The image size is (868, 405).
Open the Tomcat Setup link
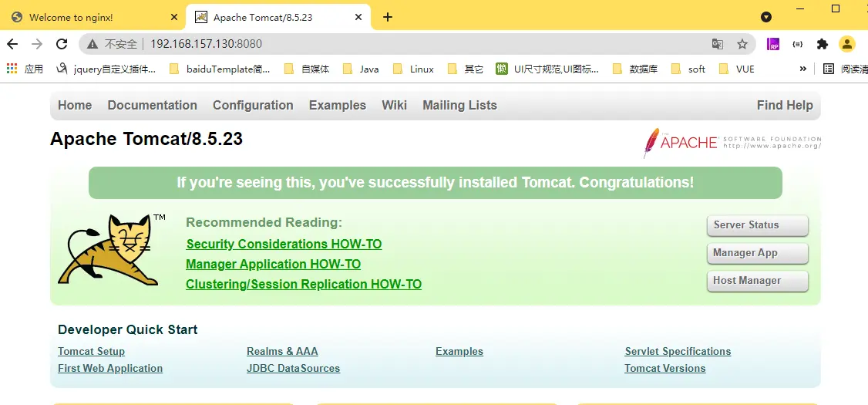pyautogui.click(x=91, y=351)
